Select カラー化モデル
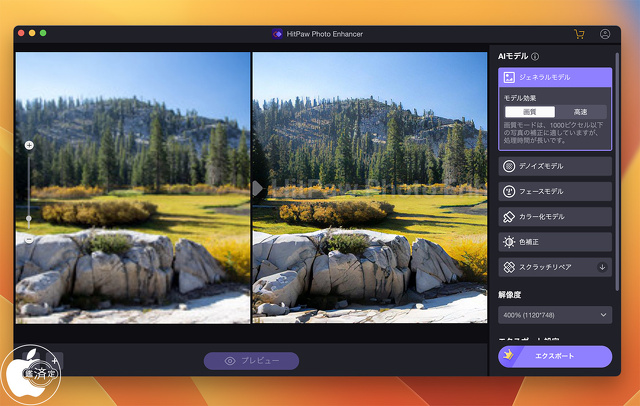This screenshot has width=640, height=406. click(555, 217)
